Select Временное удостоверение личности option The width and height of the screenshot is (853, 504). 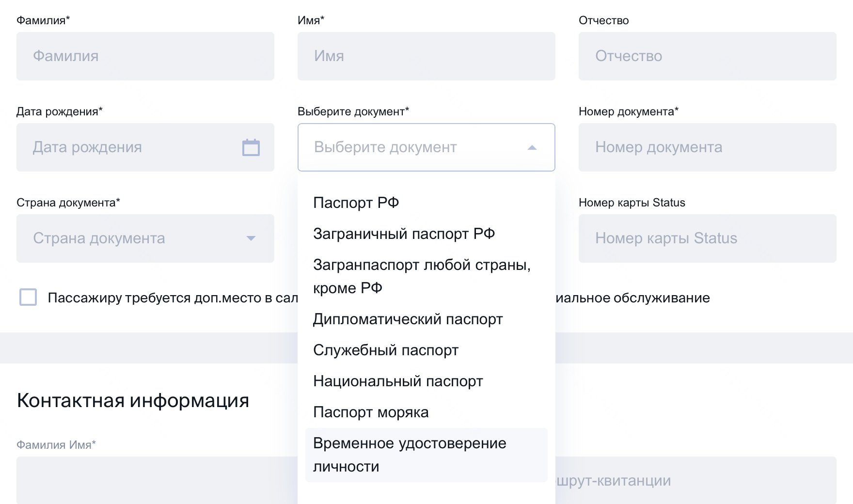[410, 455]
